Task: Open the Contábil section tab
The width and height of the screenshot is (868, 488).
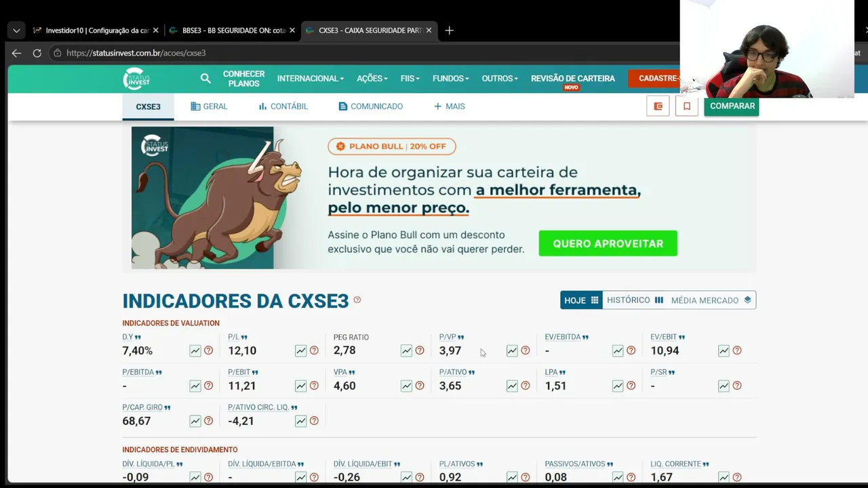Action: [283, 106]
